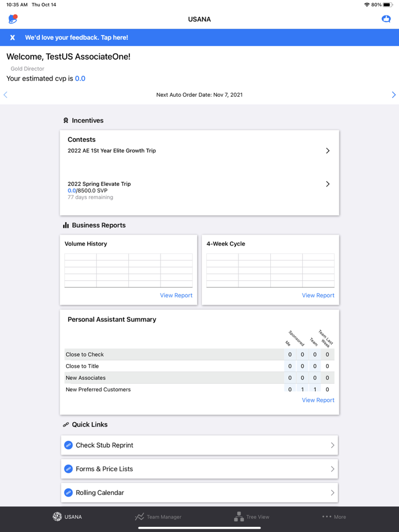Dismiss the feedback banner with X
Image resolution: width=399 pixels, height=532 pixels.
pos(13,38)
